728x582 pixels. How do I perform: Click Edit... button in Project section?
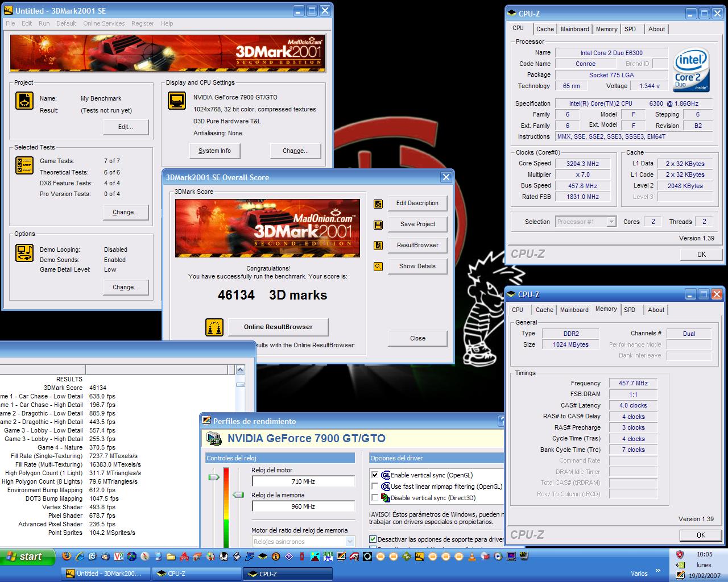[126, 127]
